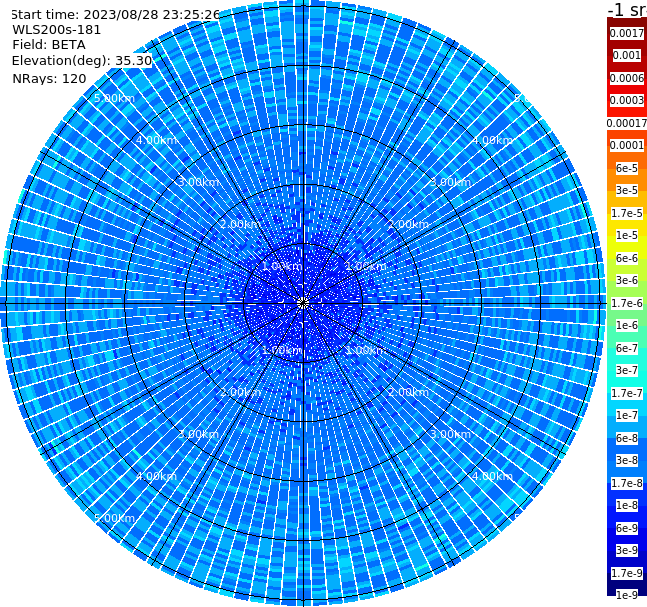
Task: Click the WLS200s-181 instrument label
Action: click(x=57, y=30)
